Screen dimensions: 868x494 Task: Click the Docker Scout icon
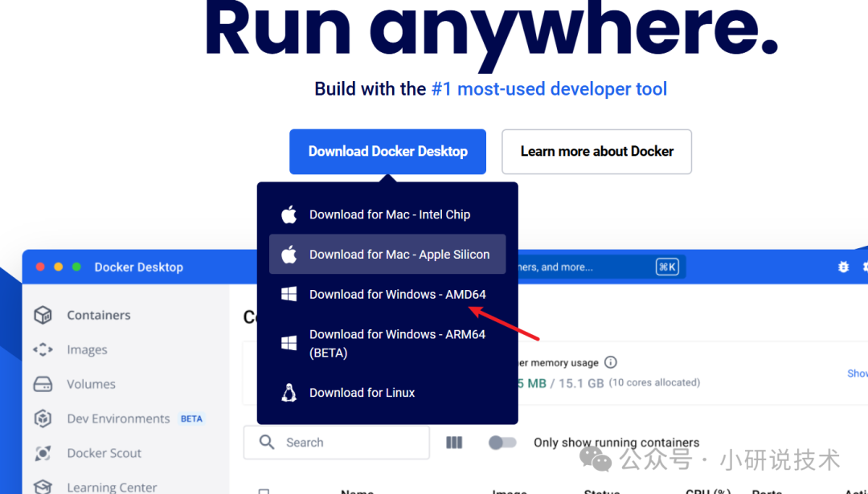pos(43,453)
